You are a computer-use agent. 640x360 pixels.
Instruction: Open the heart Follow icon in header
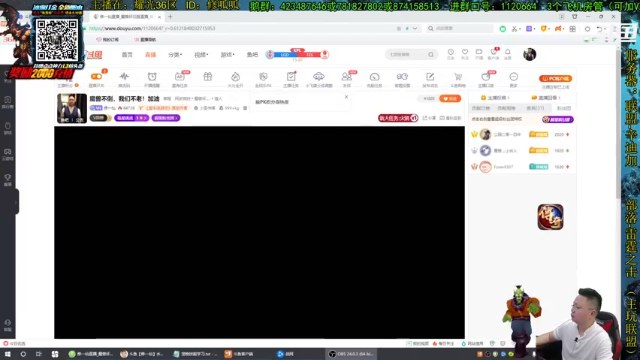[465, 52]
